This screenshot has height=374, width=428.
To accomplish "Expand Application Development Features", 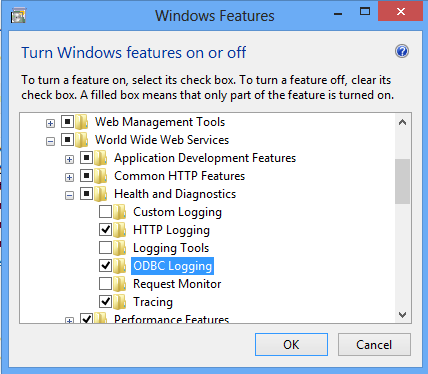I will tap(69, 160).
